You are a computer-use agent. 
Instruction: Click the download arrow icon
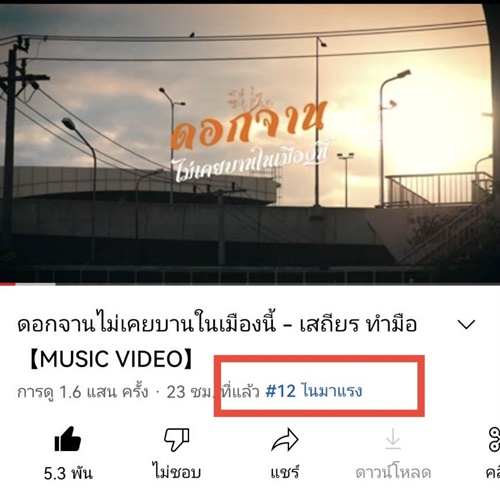pos(393,439)
